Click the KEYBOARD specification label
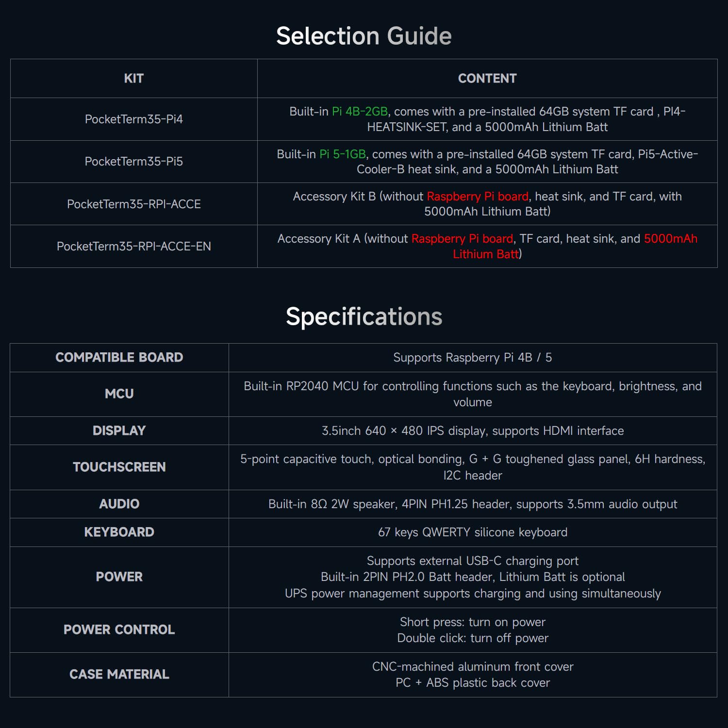Image resolution: width=728 pixels, height=728 pixels. 119,532
